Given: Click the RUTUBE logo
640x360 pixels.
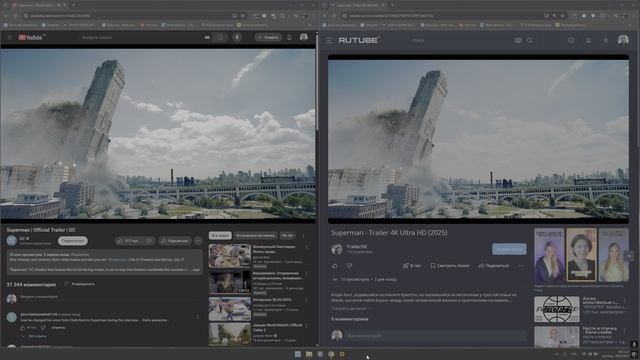Looking at the screenshot, I should (x=359, y=40).
